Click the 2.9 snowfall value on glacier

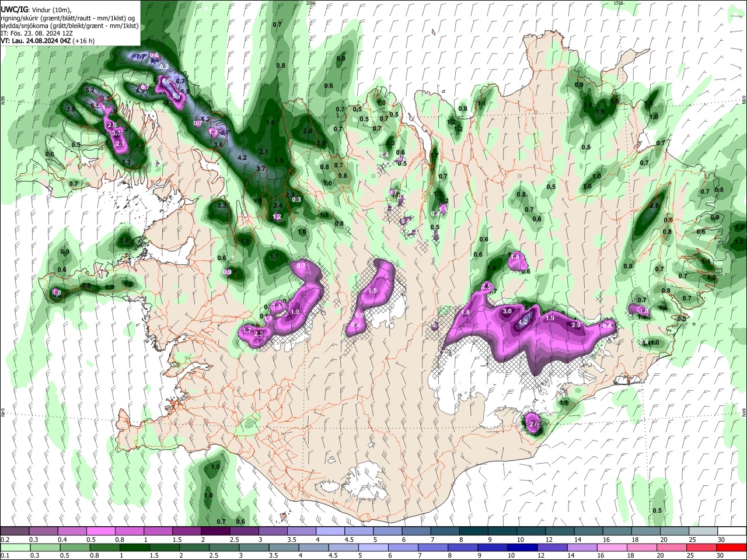coord(576,325)
